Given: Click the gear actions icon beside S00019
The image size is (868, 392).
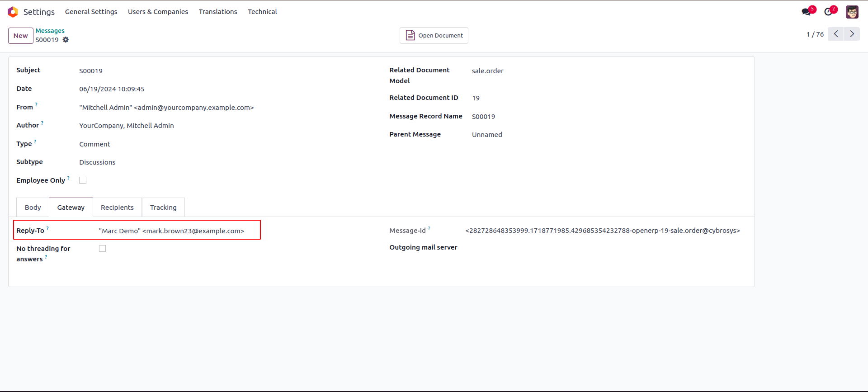Looking at the screenshot, I should (x=66, y=40).
